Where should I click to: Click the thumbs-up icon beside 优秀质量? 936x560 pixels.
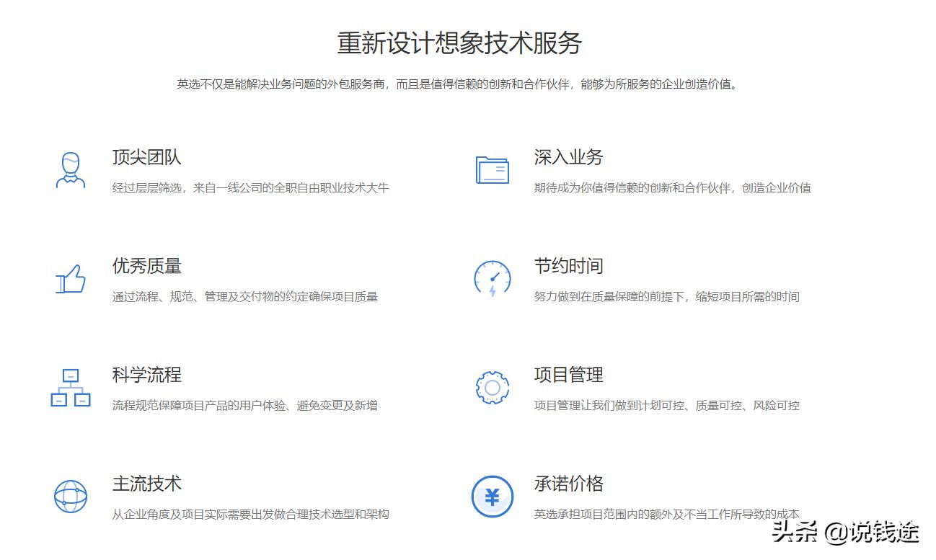[x=71, y=279]
